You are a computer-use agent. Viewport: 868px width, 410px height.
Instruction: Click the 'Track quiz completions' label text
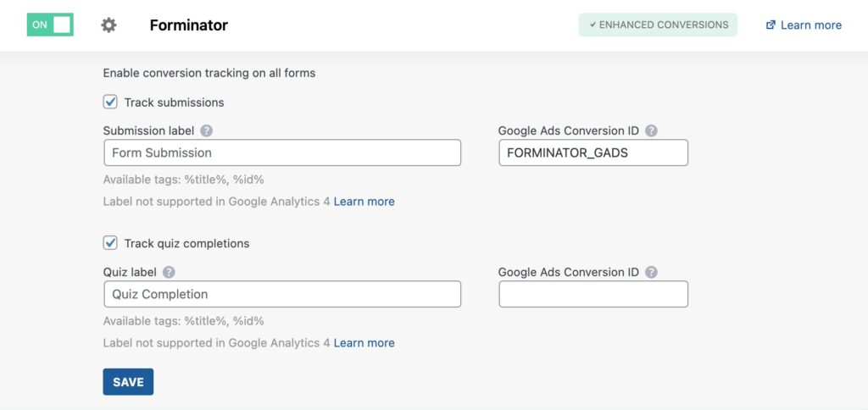click(x=186, y=243)
